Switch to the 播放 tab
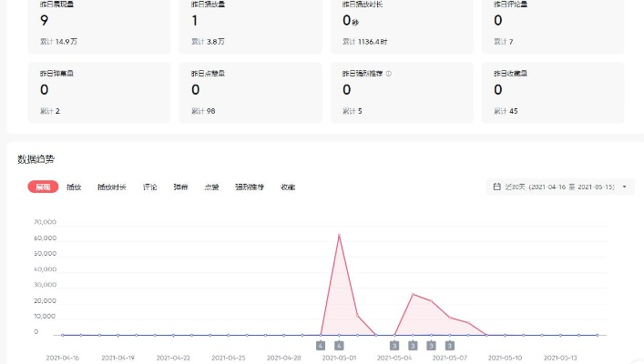This screenshot has height=364, width=644. click(x=74, y=187)
